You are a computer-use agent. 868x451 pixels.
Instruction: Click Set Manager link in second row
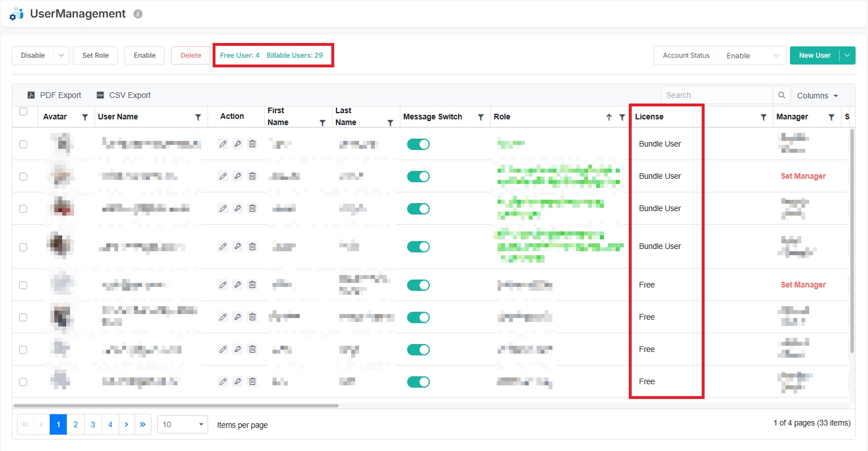[803, 177]
